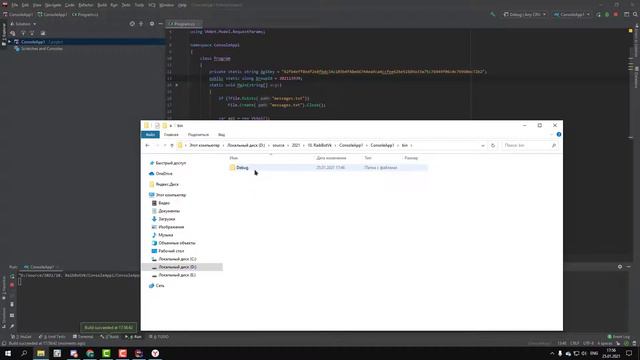640x360 pixels.
Task: Sort by the Дата изменения column header
Action: tap(331, 158)
